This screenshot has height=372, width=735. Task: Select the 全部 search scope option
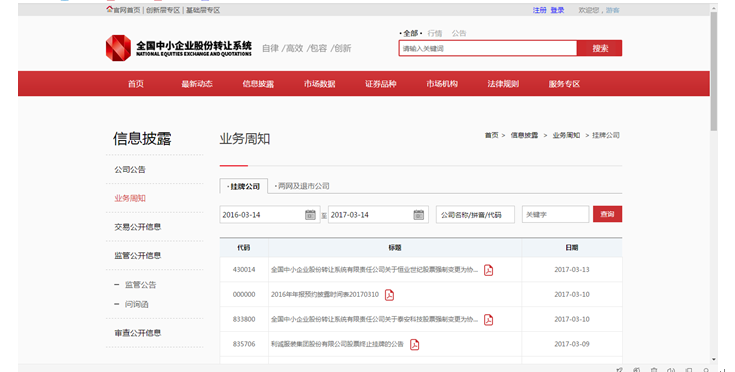(x=411, y=33)
